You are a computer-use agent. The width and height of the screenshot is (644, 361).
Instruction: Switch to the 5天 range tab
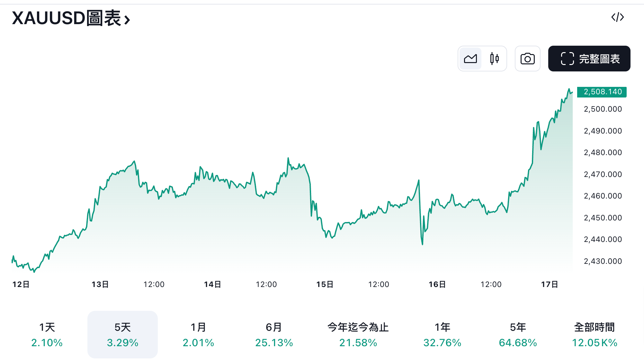pyautogui.click(x=122, y=334)
